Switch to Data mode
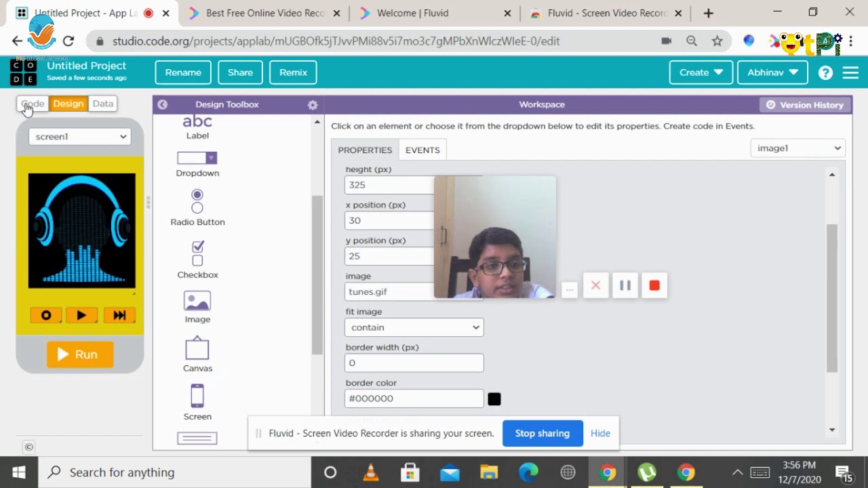This screenshot has width=868, height=488. pyautogui.click(x=103, y=104)
